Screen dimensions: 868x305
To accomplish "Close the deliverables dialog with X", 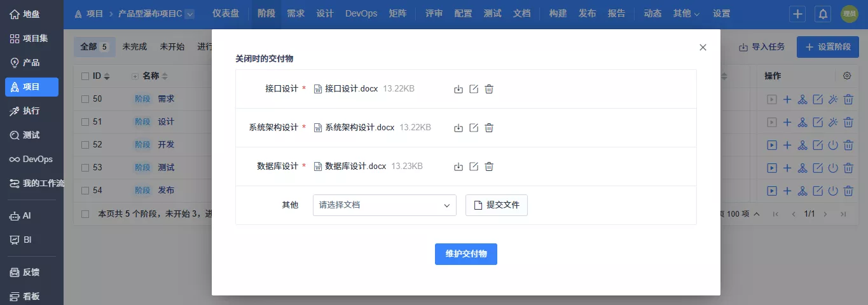I will pyautogui.click(x=703, y=47).
